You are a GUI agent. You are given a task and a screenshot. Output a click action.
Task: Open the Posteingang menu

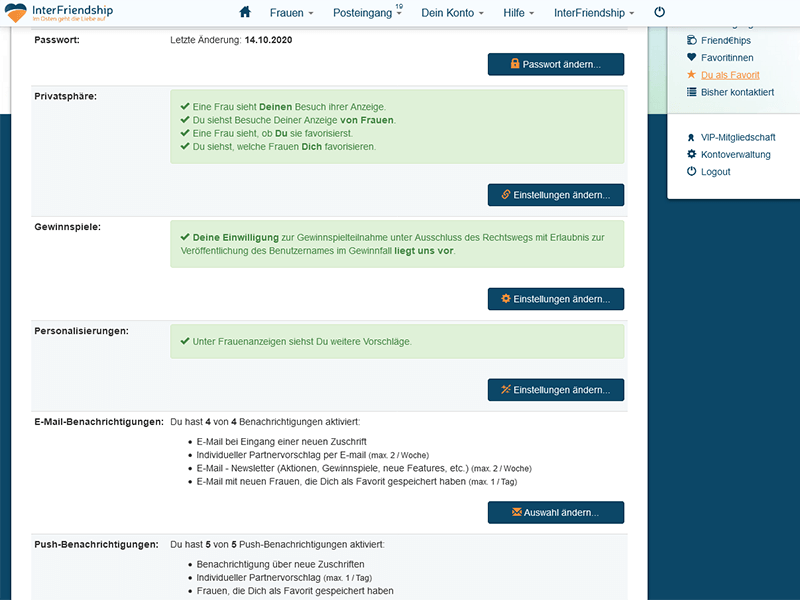[x=366, y=13]
